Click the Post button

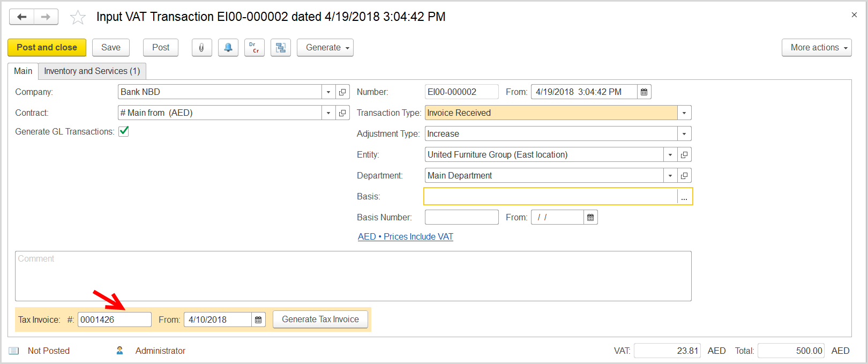pyautogui.click(x=161, y=47)
